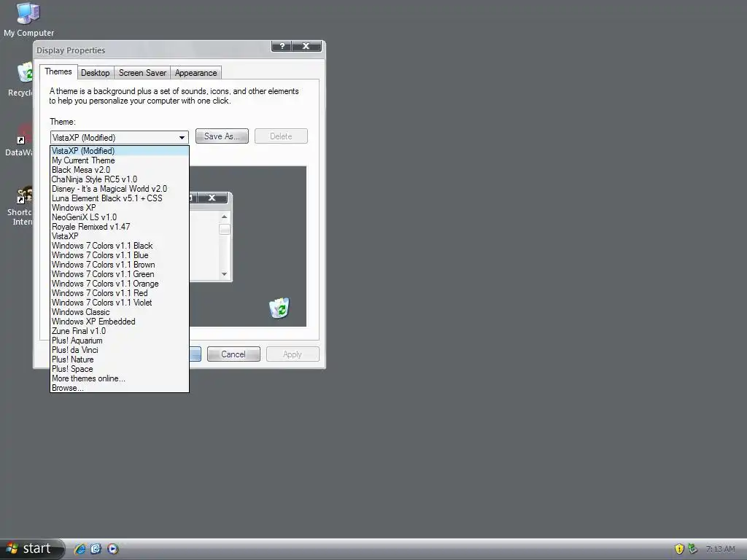The height and width of the screenshot is (560, 747).
Task: Select the Plus! Aquarium theme
Action: (x=120, y=341)
